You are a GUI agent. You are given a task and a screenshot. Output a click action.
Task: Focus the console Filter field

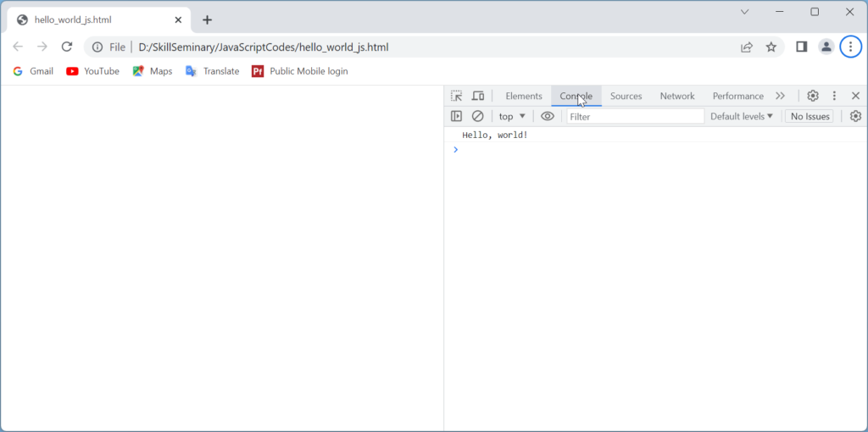(636, 116)
